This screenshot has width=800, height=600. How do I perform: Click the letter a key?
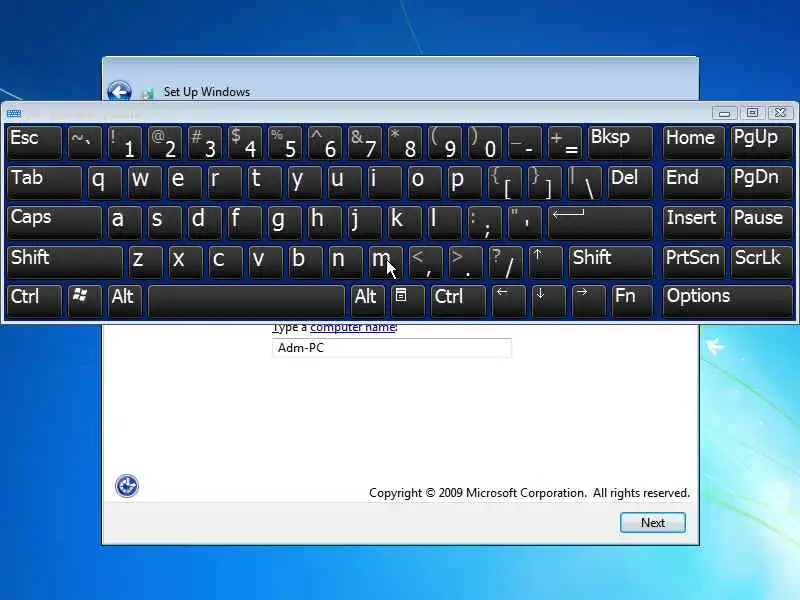point(124,222)
